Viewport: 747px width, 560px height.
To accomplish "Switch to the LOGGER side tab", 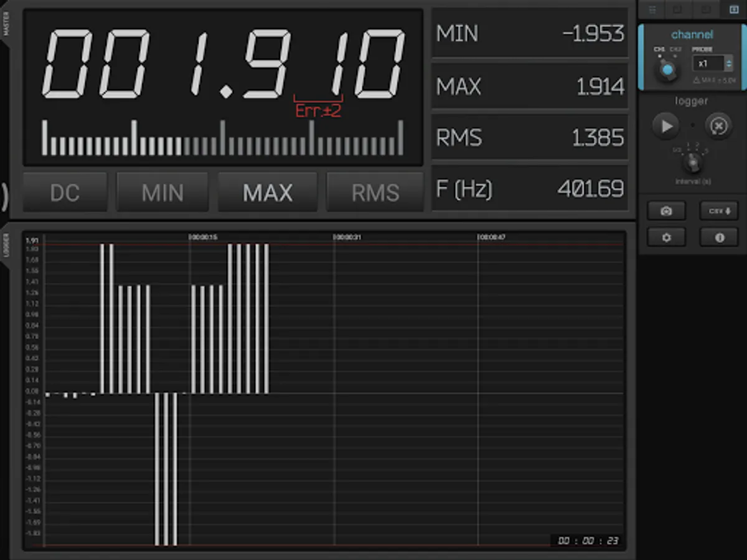I will click(6, 246).
